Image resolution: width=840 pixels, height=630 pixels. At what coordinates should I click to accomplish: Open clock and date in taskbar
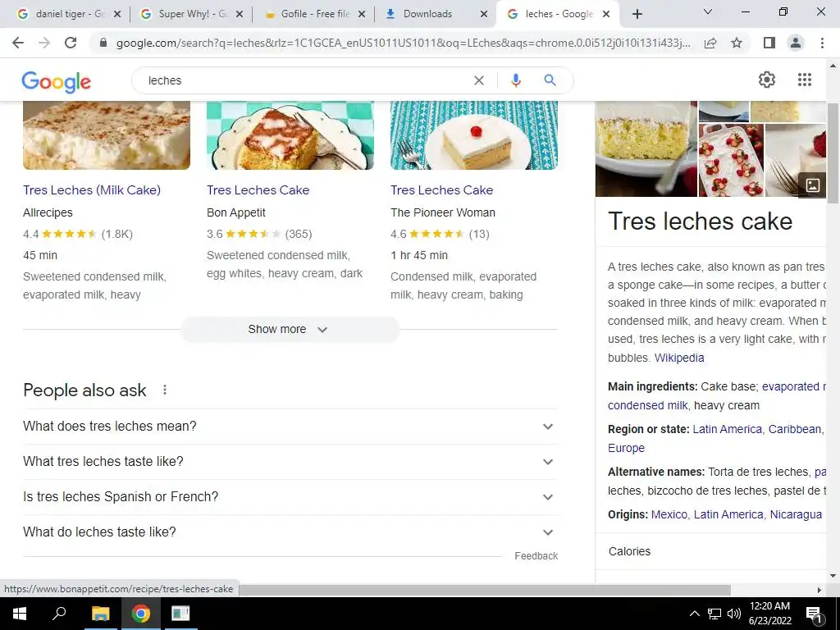coord(769,614)
